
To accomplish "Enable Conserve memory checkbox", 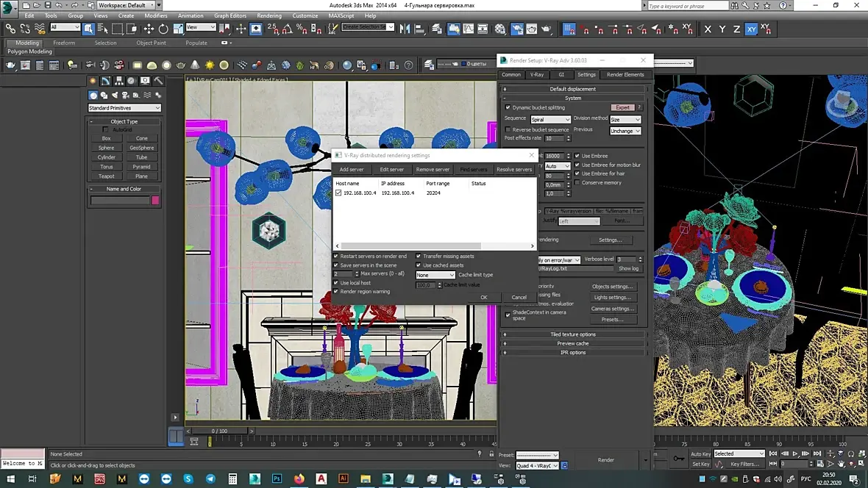I will [x=577, y=182].
